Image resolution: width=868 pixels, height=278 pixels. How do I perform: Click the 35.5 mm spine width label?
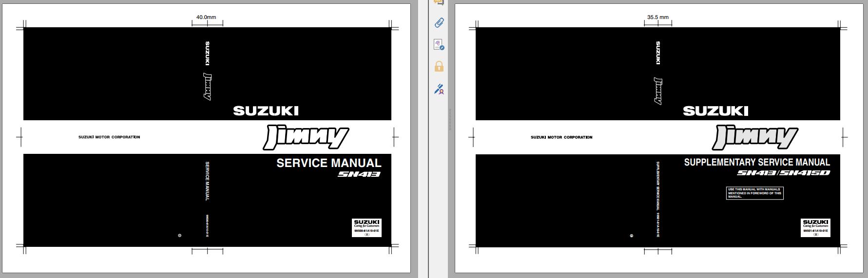pos(658,17)
